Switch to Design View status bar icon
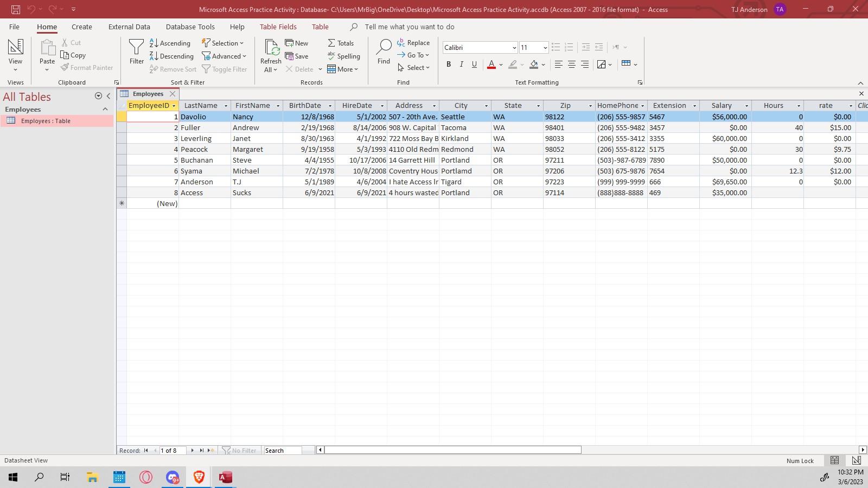The width and height of the screenshot is (868, 488). 857,460
